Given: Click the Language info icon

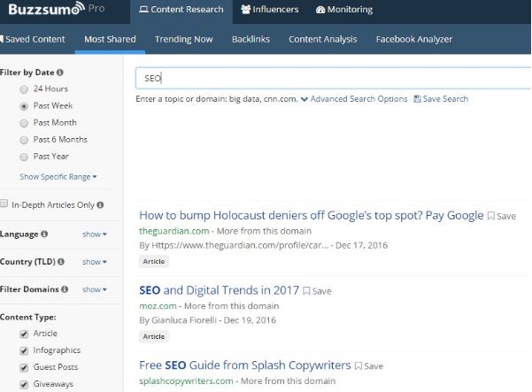Looking at the screenshot, I should [x=44, y=234].
